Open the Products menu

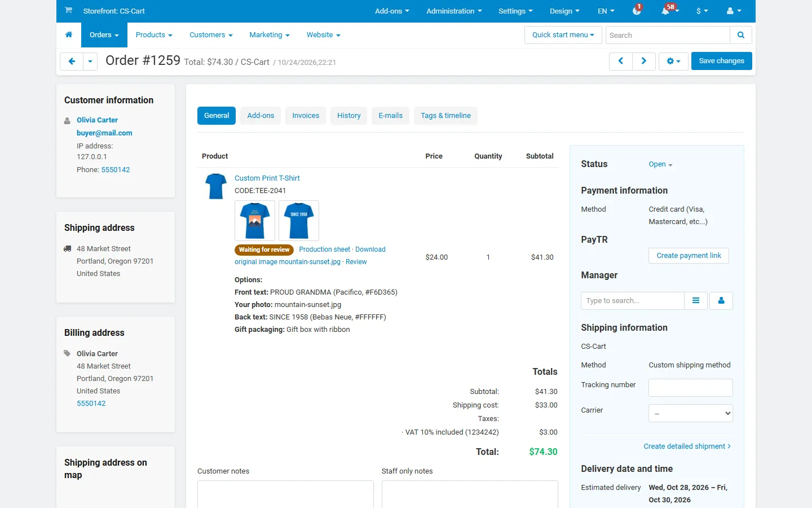154,35
